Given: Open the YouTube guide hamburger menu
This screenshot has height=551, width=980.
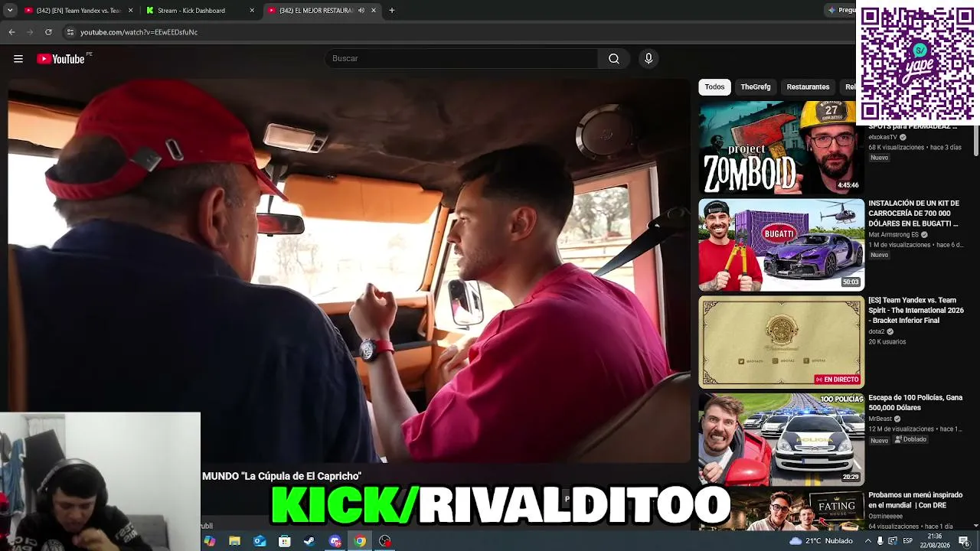Looking at the screenshot, I should coord(18,59).
